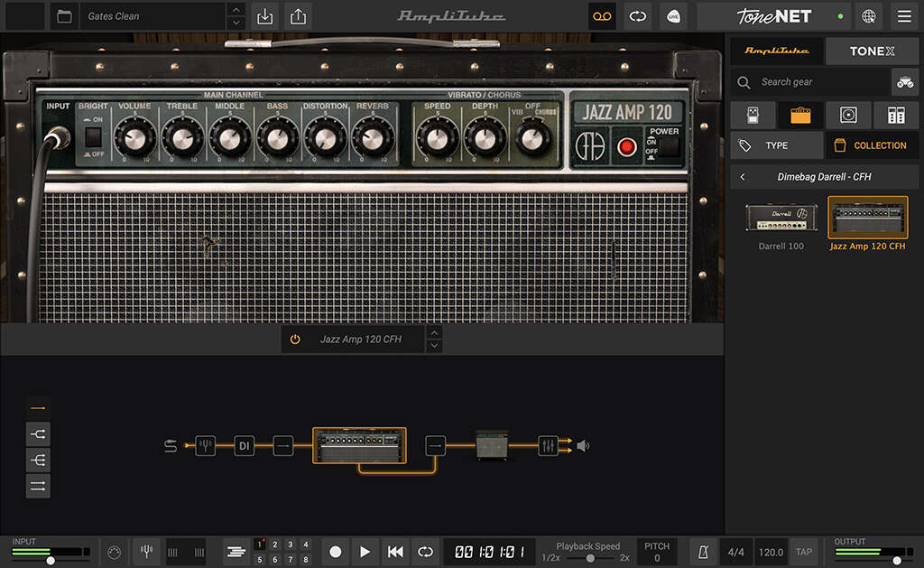
Task: Click the save preset download icon
Action: [x=264, y=16]
